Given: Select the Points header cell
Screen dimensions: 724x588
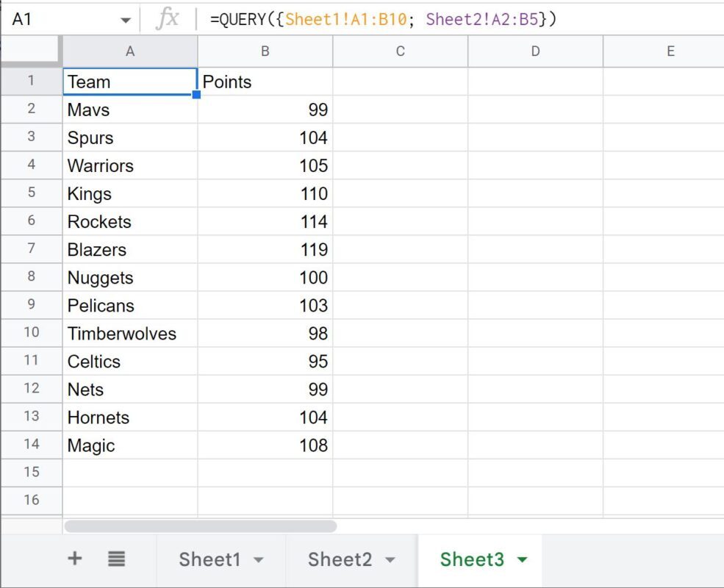Looking at the screenshot, I should [265, 82].
